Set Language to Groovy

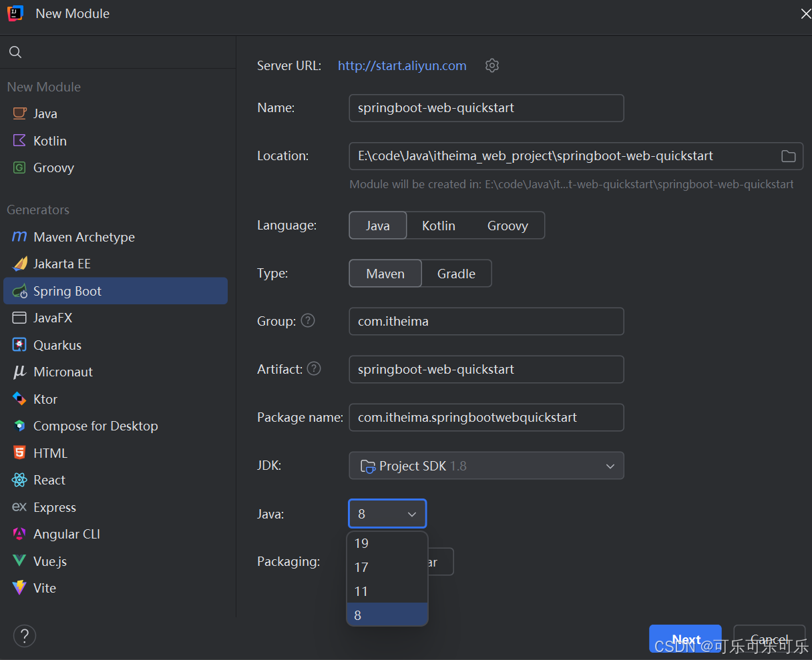[508, 225]
